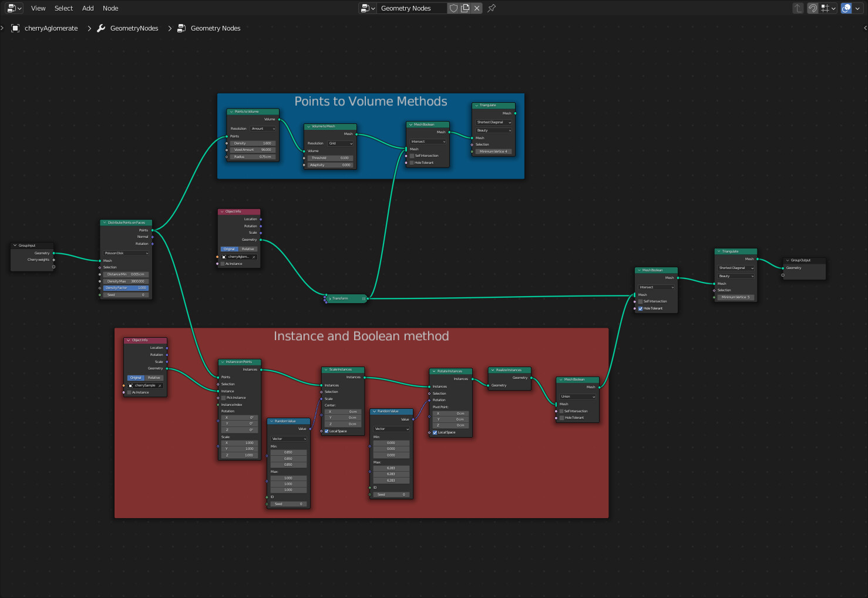
Task: Open the Vector type dropdown above the 0.850 values
Action: (288, 439)
